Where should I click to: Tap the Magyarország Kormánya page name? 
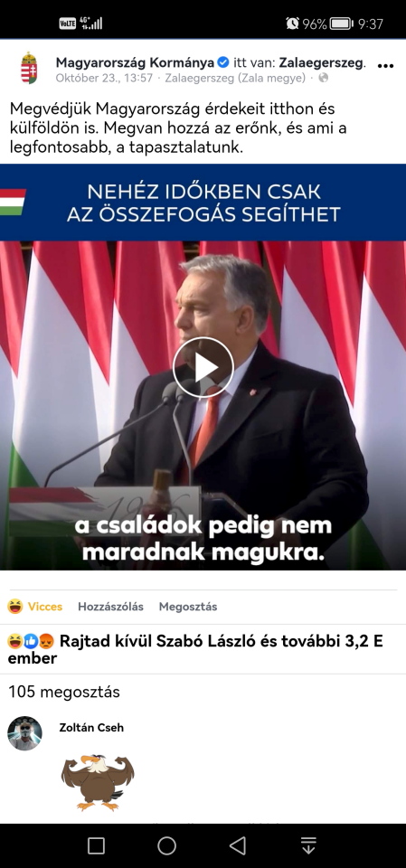click(x=135, y=62)
